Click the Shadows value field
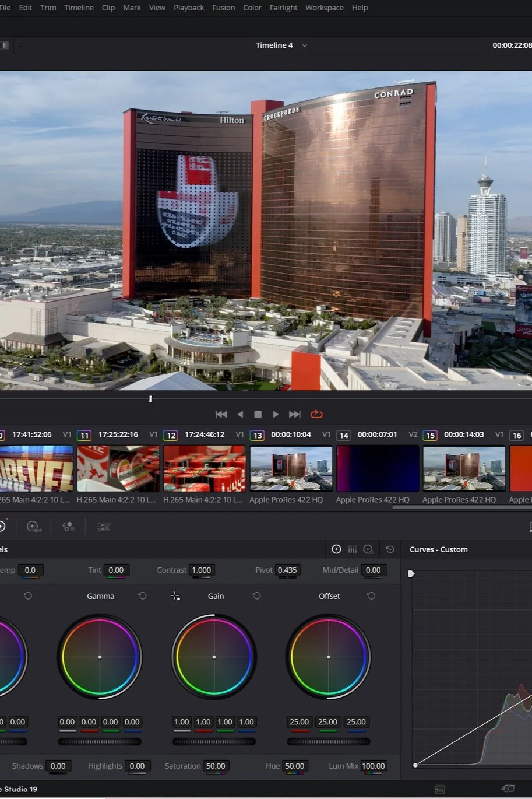Viewport: 532px width, 799px height. (x=58, y=766)
